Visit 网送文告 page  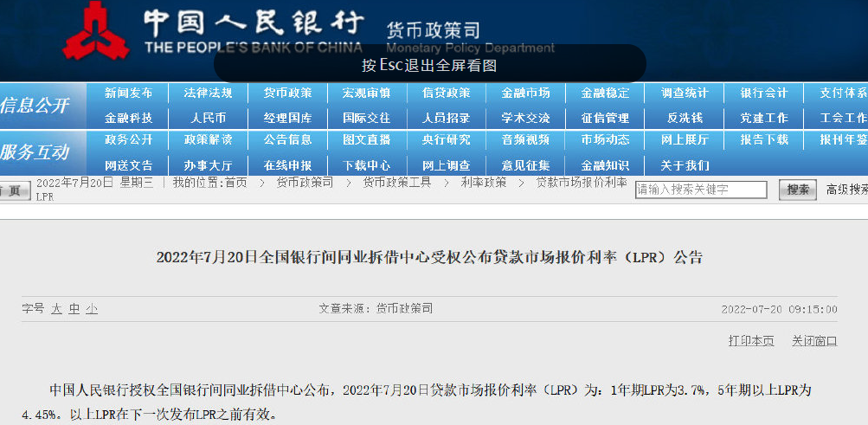click(128, 165)
